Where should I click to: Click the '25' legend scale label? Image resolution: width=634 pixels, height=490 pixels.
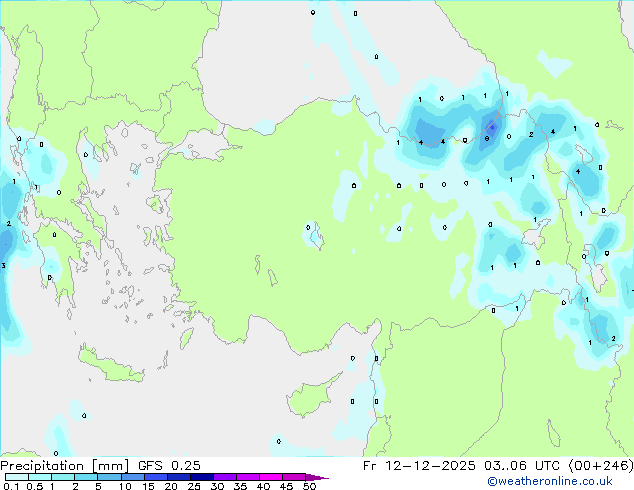[x=194, y=486]
